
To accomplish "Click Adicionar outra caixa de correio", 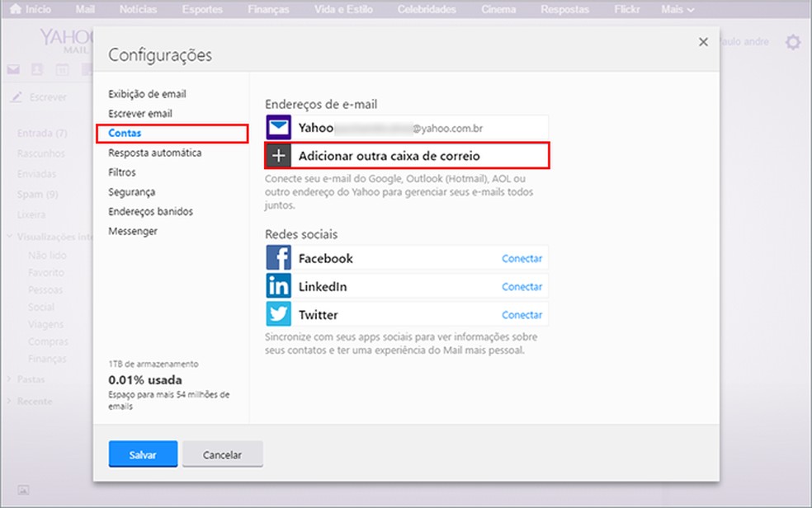I will coord(407,156).
